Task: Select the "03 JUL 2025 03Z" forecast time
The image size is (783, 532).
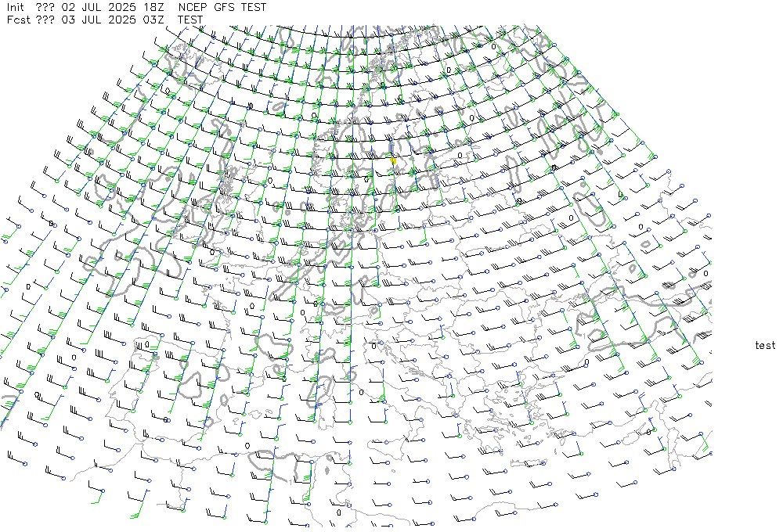Action: pos(112,20)
